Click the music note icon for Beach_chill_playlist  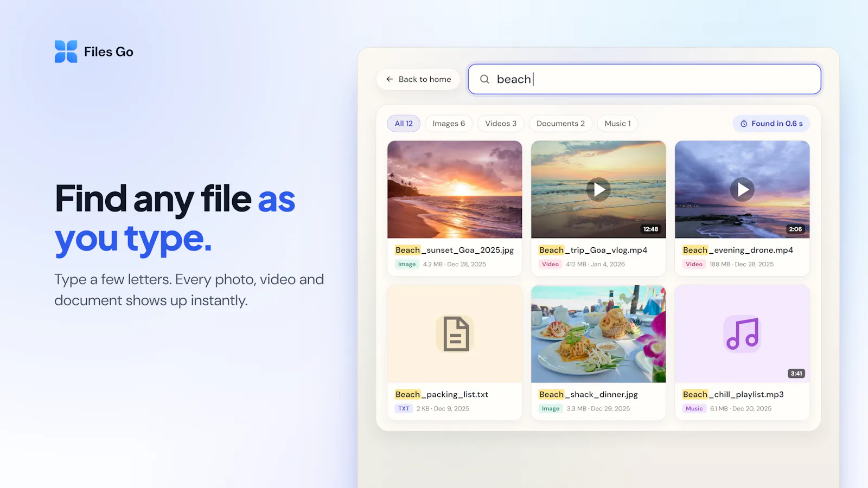click(742, 334)
